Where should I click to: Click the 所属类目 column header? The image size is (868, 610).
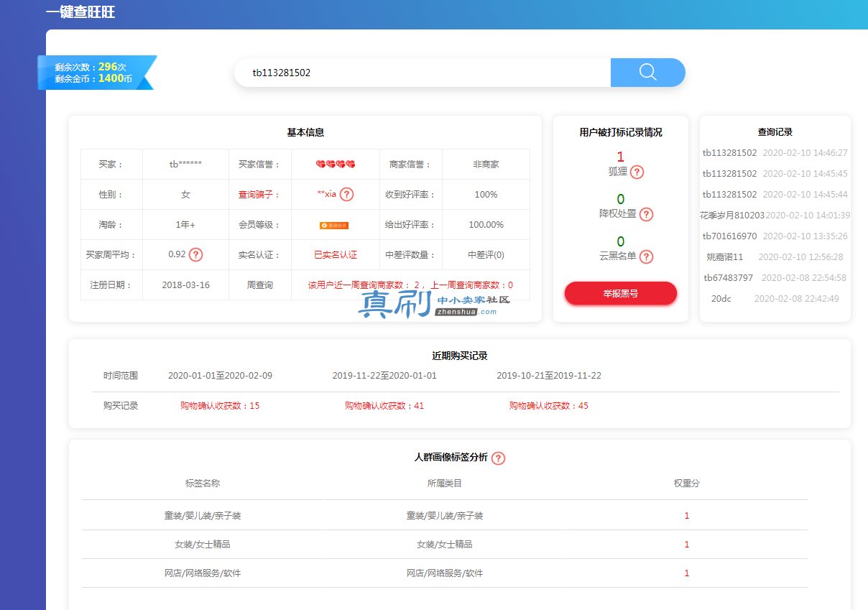pos(445,484)
